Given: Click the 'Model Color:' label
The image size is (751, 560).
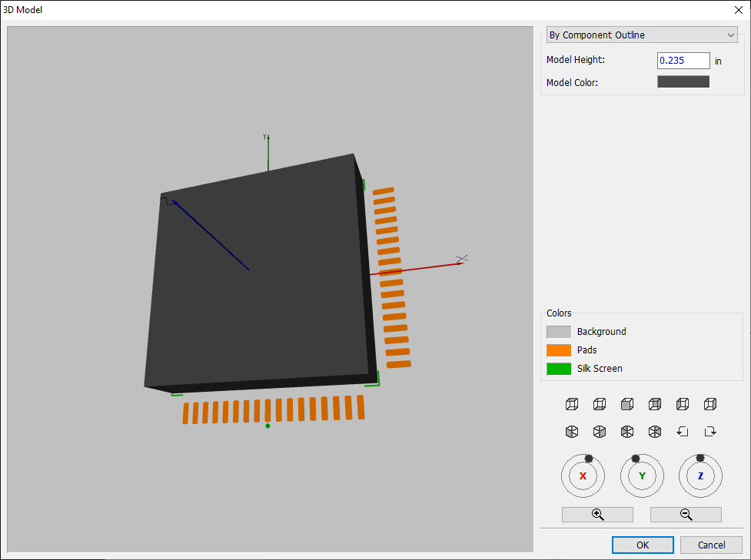Looking at the screenshot, I should 572,82.
